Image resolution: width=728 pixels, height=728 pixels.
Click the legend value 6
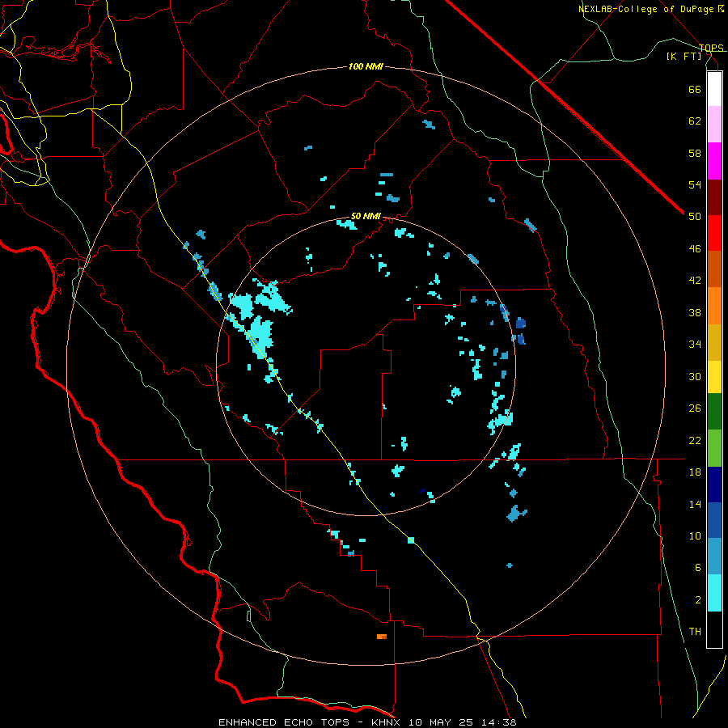698,568
